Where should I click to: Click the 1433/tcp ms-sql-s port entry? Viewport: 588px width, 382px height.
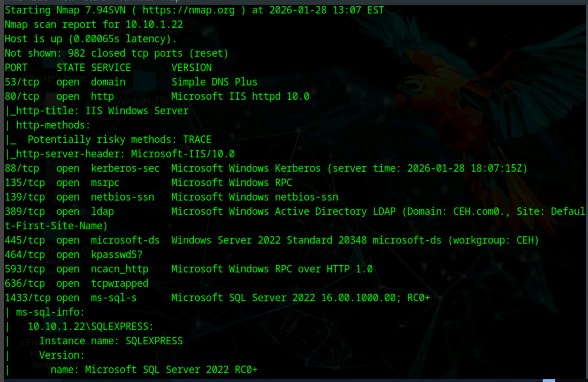(27, 298)
